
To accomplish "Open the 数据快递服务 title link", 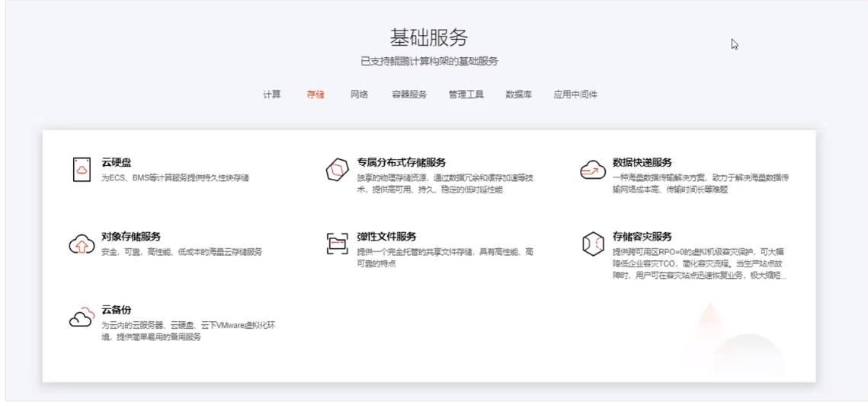I will pos(642,162).
